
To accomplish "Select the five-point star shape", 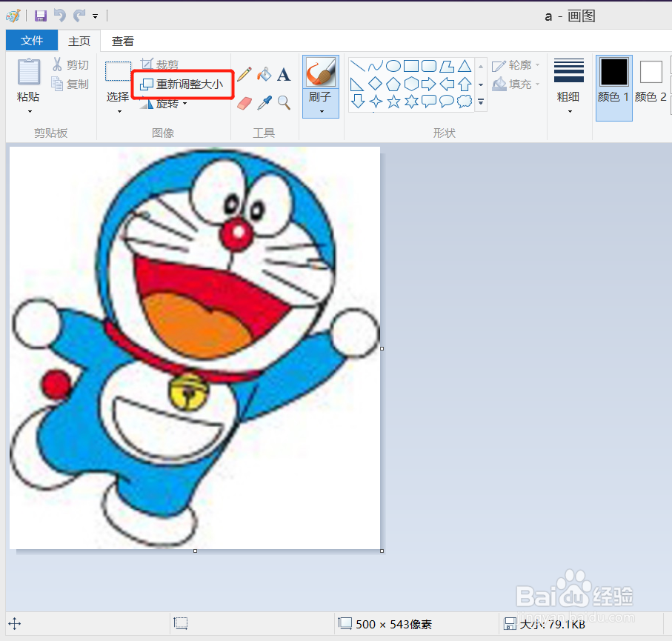I will coord(393,102).
